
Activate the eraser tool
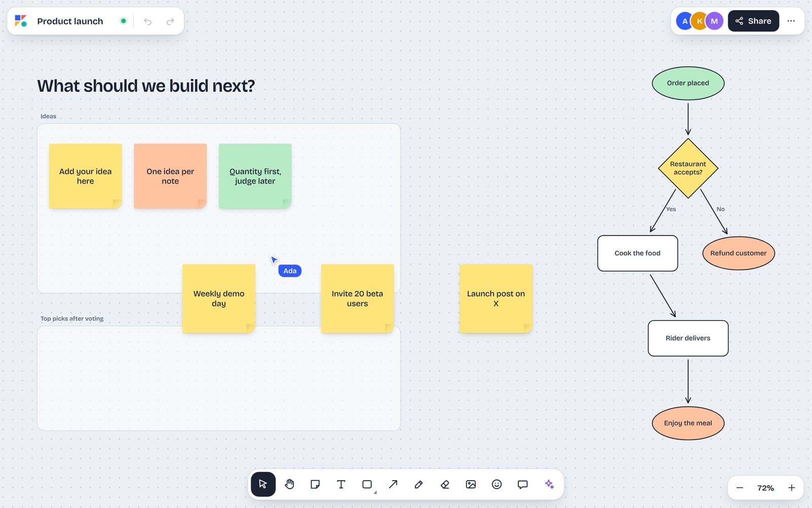click(x=445, y=484)
